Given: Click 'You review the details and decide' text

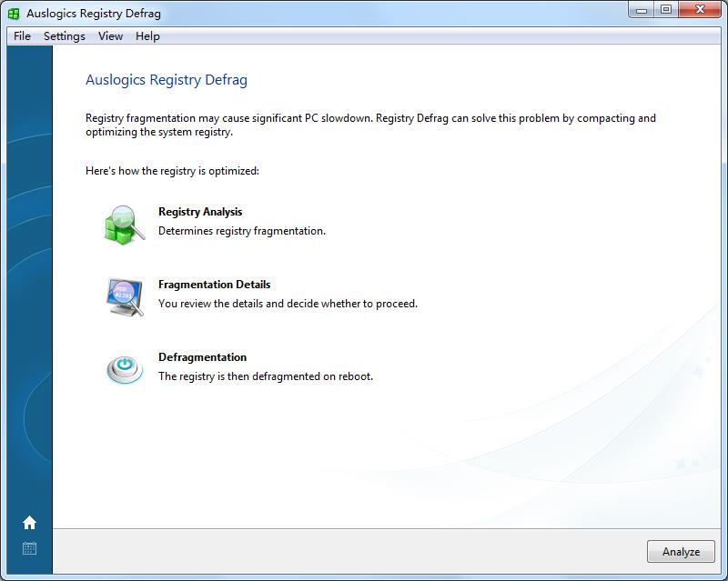Looking at the screenshot, I should (238, 304).
